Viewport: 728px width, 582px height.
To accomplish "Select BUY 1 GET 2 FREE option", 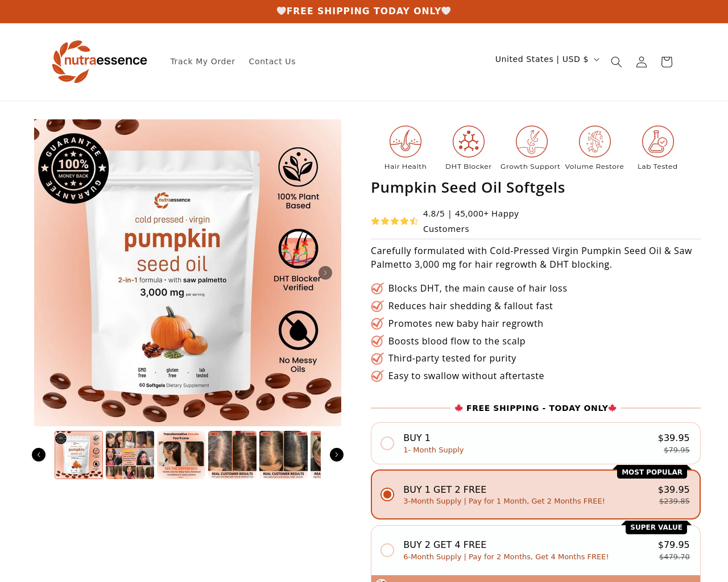I will point(536,494).
